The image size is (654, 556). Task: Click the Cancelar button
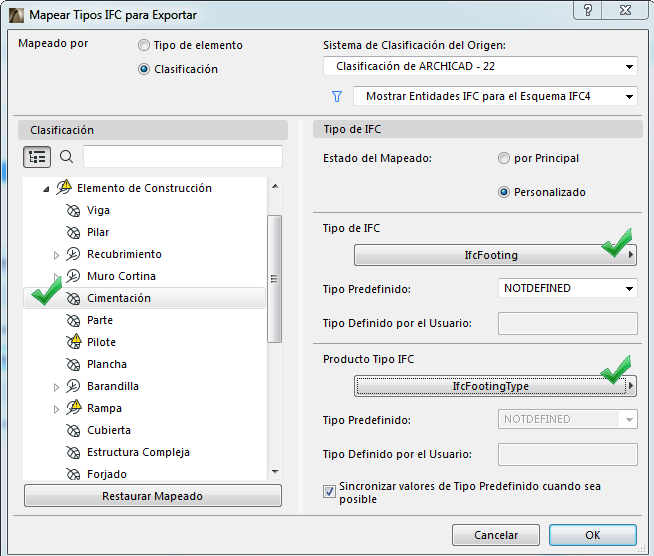pos(496,535)
